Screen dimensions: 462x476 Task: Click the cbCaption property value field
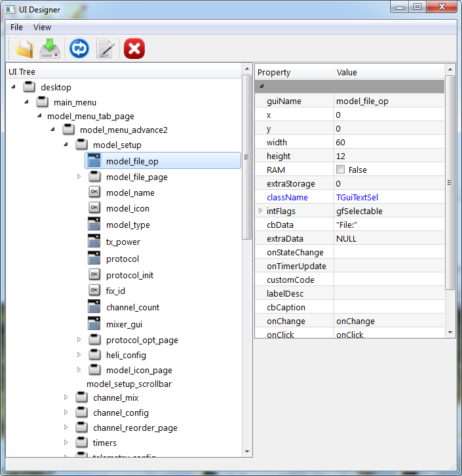point(389,307)
